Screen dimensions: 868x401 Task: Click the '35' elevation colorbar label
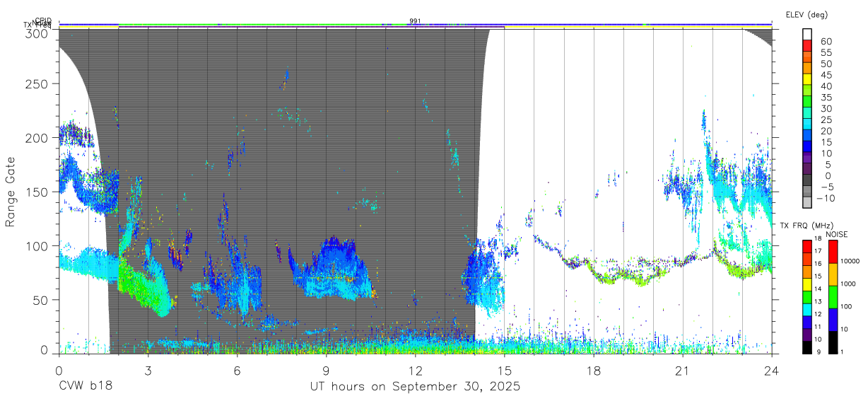coord(826,98)
